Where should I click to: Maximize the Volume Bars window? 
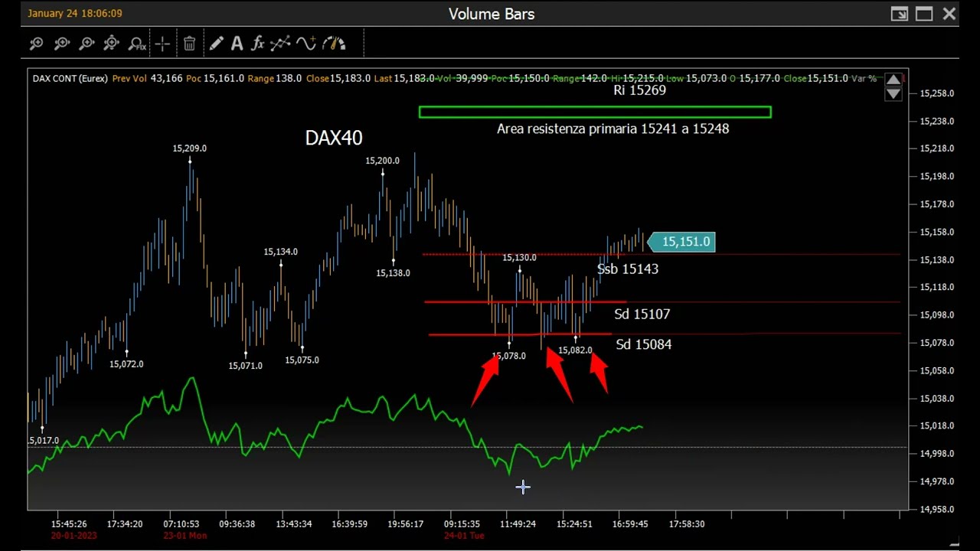[924, 14]
